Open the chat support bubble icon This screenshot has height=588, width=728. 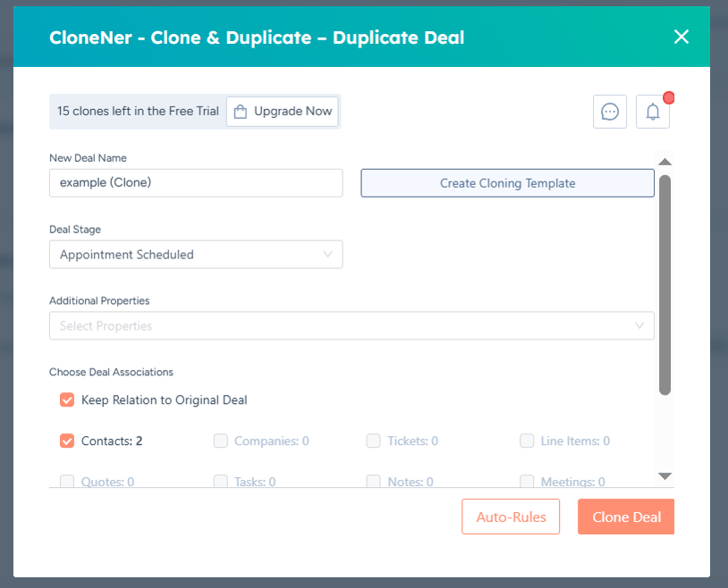610,112
